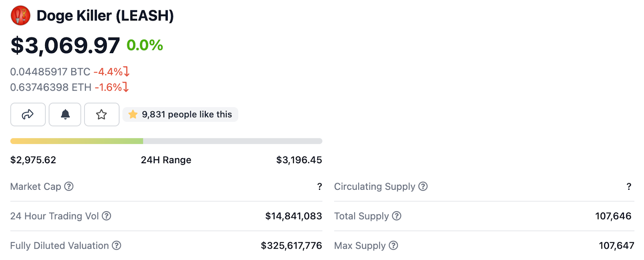The height and width of the screenshot is (260, 644).
Task: Toggle the favorite star button
Action: [101, 114]
